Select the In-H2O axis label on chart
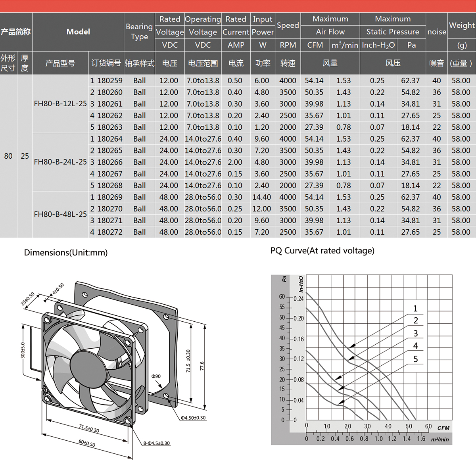 pyautogui.click(x=301, y=284)
